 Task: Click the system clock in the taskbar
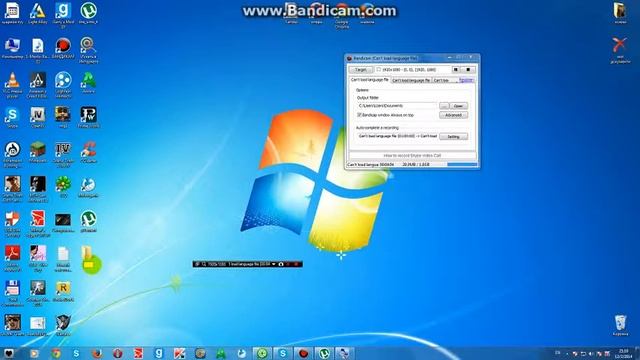tap(623, 353)
